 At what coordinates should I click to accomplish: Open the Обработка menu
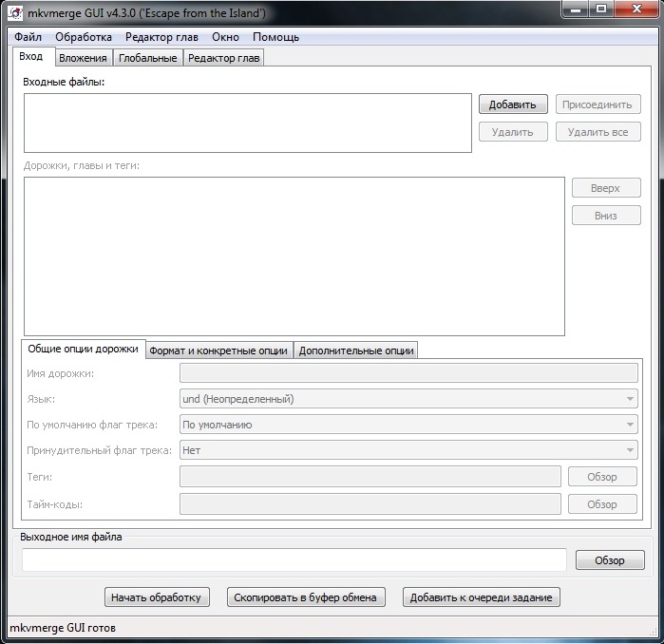point(83,37)
